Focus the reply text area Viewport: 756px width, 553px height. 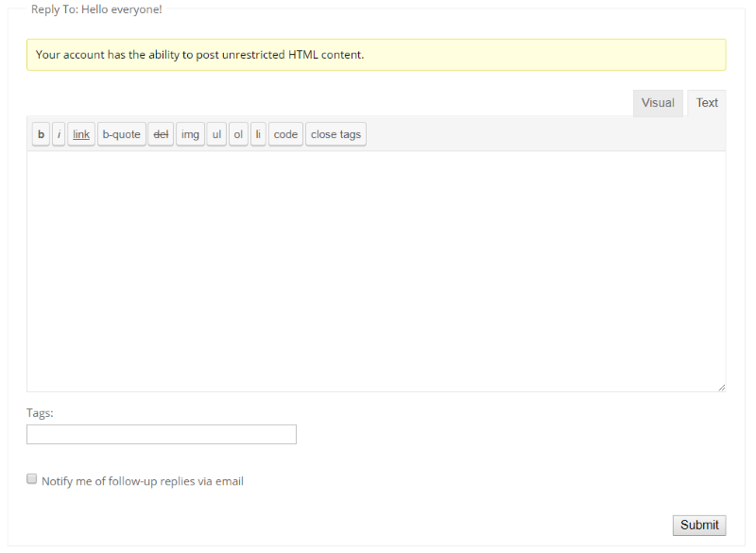[376, 271]
